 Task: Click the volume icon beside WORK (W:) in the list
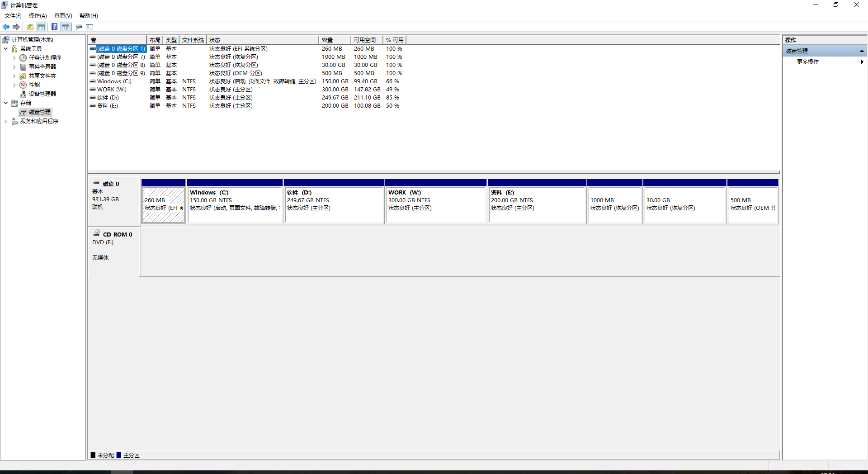click(x=93, y=90)
